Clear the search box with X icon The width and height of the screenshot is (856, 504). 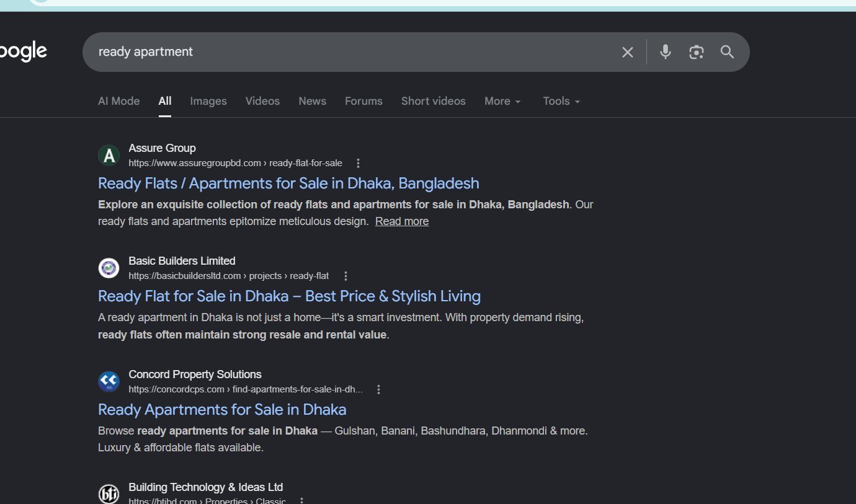click(628, 52)
